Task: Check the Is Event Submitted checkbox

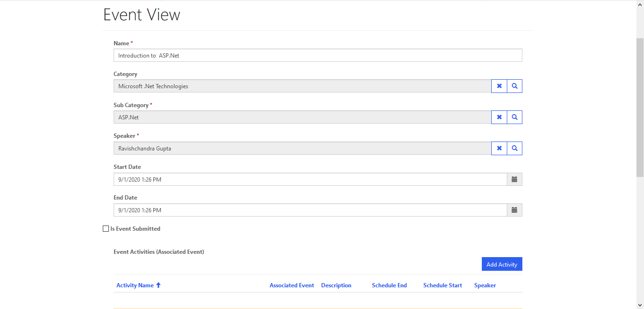Action: point(106,228)
